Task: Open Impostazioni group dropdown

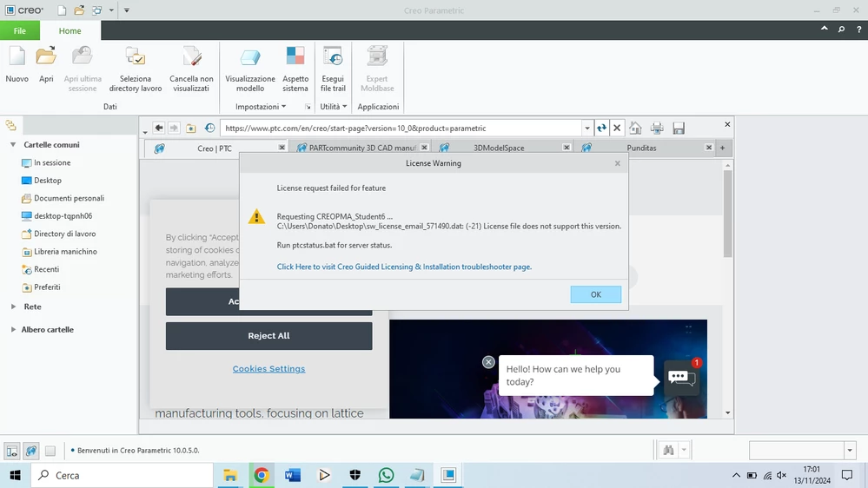Action: point(261,106)
